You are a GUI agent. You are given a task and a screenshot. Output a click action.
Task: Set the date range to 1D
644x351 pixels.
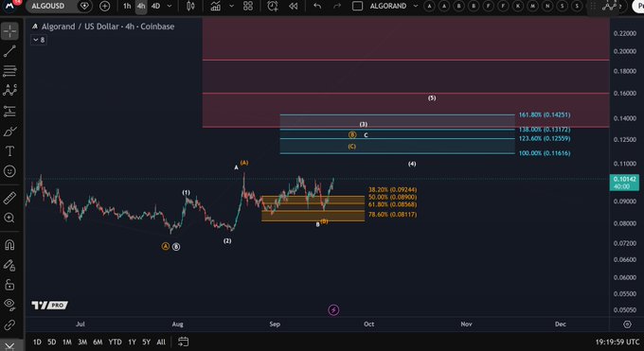(37, 342)
